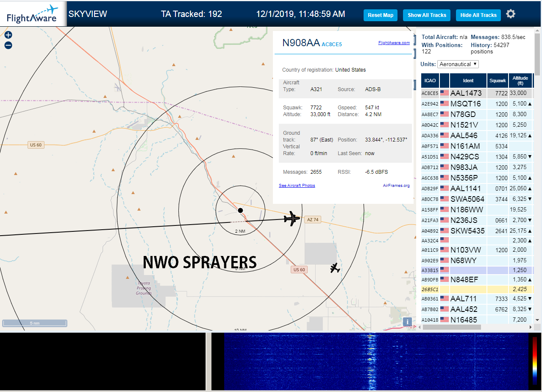Screen dimensions: 542x392
Task: Select the N1521V aircraft row
Action: [477, 125]
